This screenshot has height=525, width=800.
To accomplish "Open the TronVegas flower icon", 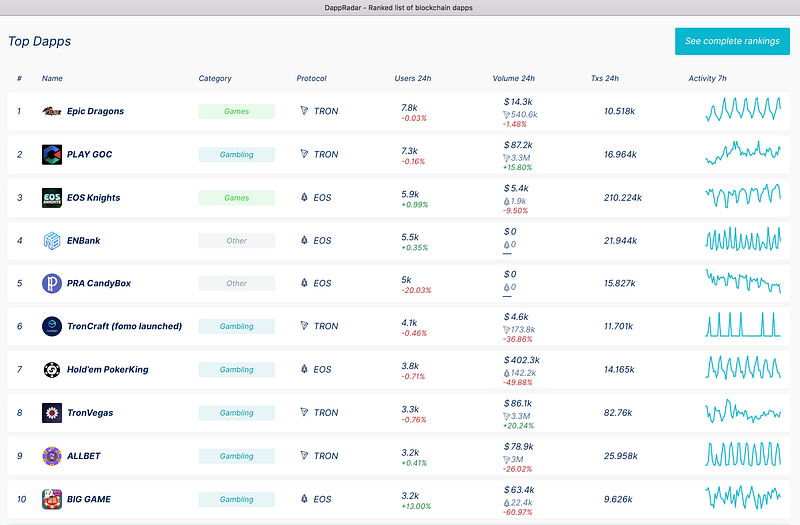I will (x=52, y=413).
